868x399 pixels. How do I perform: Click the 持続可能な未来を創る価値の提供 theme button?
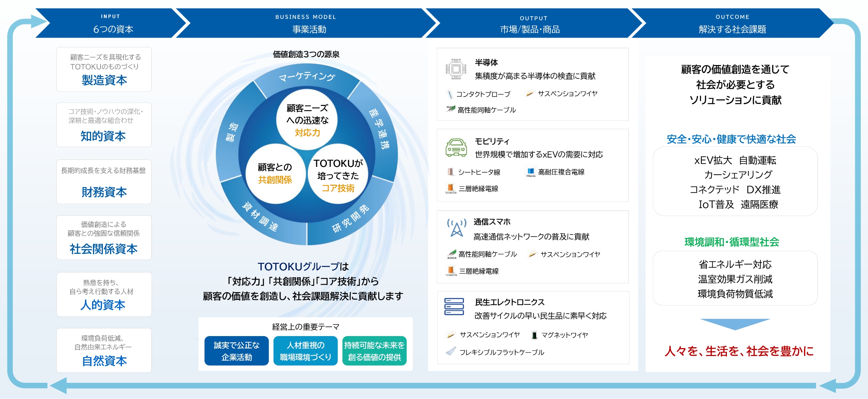374,351
